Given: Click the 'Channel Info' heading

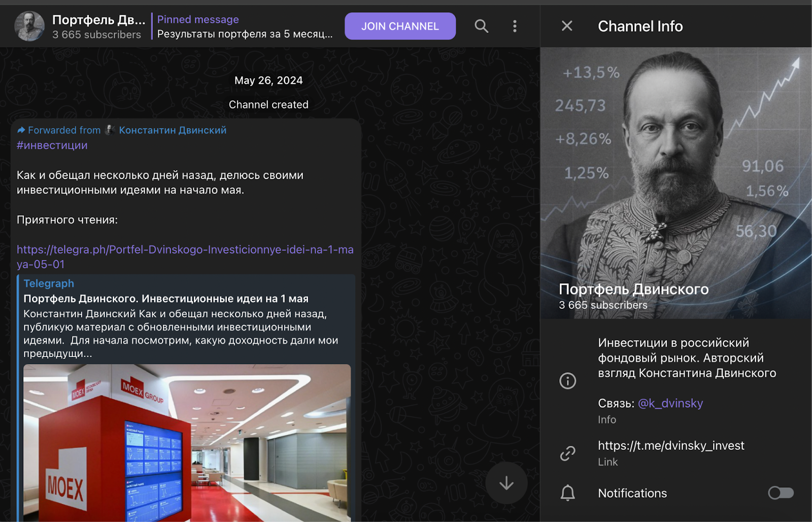Looking at the screenshot, I should [640, 26].
